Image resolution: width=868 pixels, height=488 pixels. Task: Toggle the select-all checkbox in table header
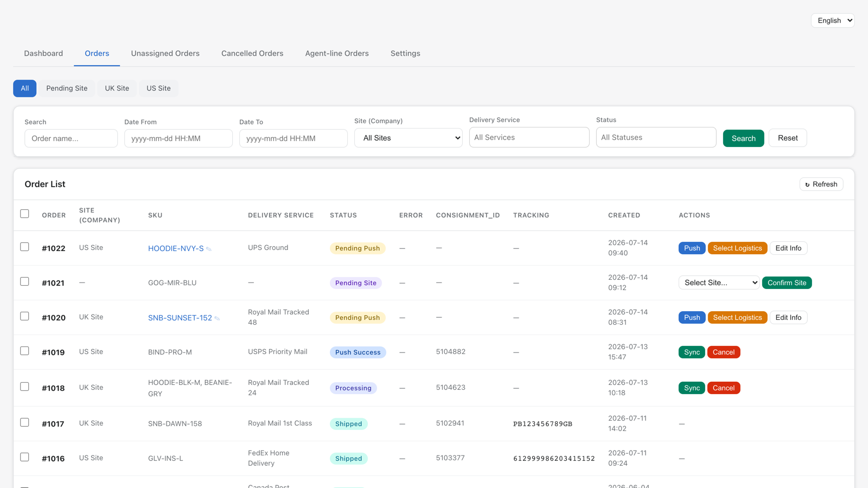pyautogui.click(x=24, y=214)
